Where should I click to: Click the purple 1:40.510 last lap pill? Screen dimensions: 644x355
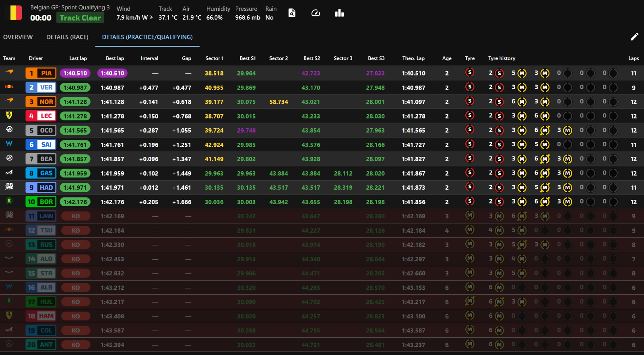(75, 73)
